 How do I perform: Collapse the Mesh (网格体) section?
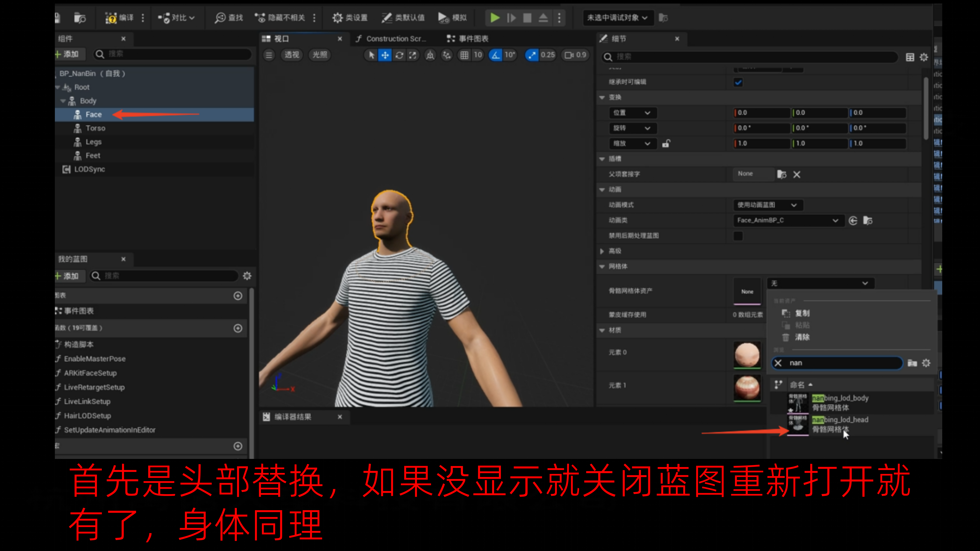click(602, 267)
